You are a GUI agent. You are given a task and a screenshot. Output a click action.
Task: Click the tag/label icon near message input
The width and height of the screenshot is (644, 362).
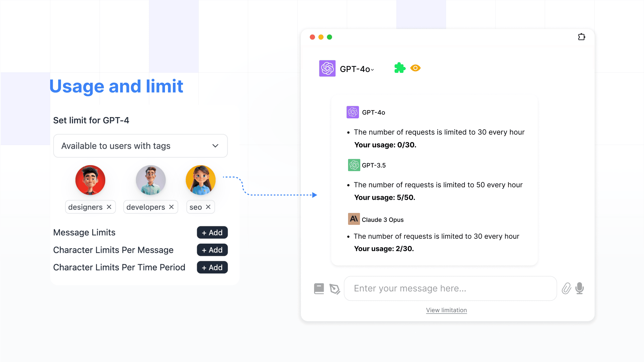pos(335,288)
